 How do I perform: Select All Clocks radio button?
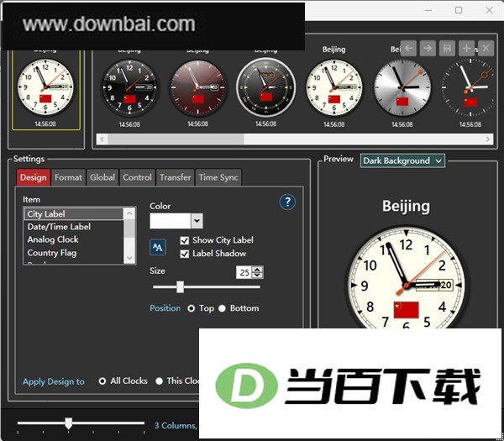102,381
